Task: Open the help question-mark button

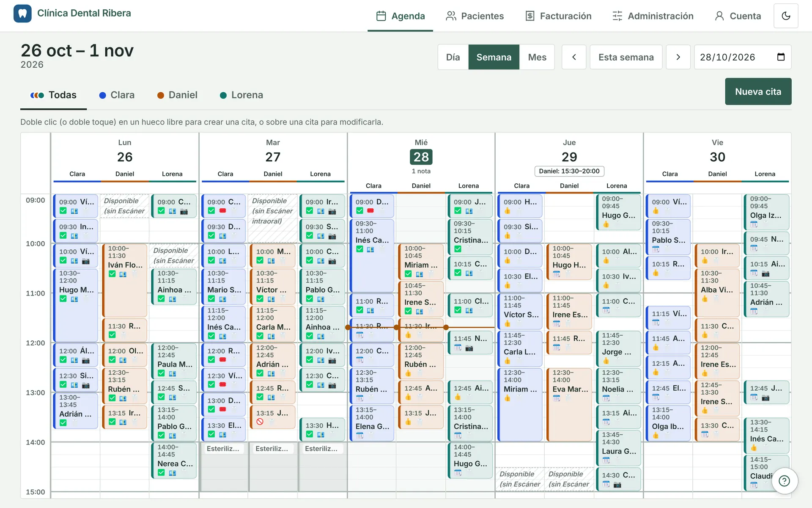Action: coord(785,481)
